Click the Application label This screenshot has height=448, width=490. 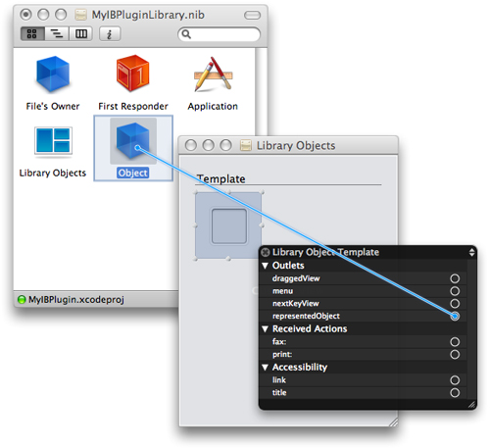click(x=213, y=107)
